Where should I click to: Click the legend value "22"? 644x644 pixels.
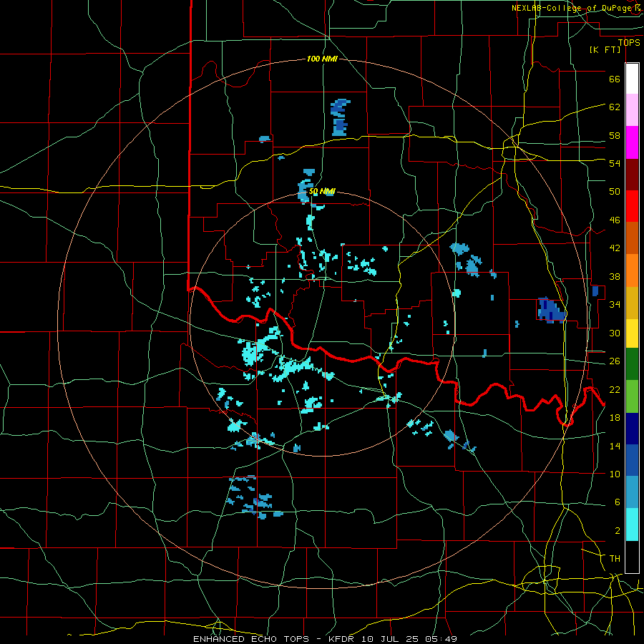pyautogui.click(x=615, y=389)
